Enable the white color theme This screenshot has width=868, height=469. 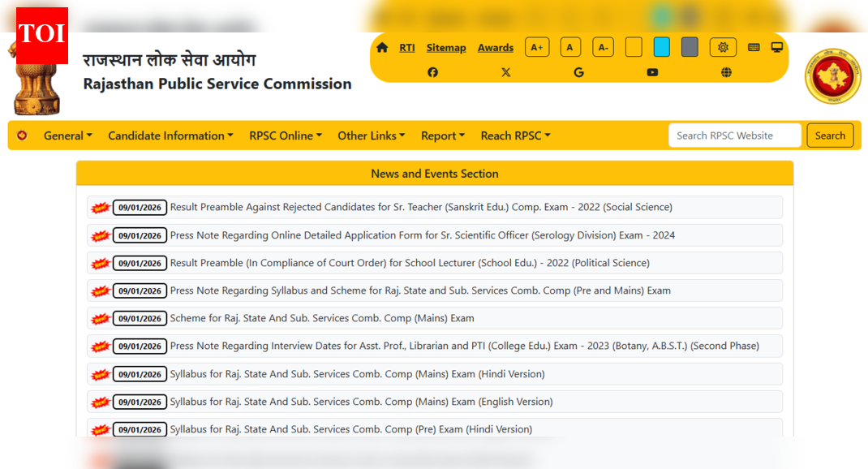634,47
